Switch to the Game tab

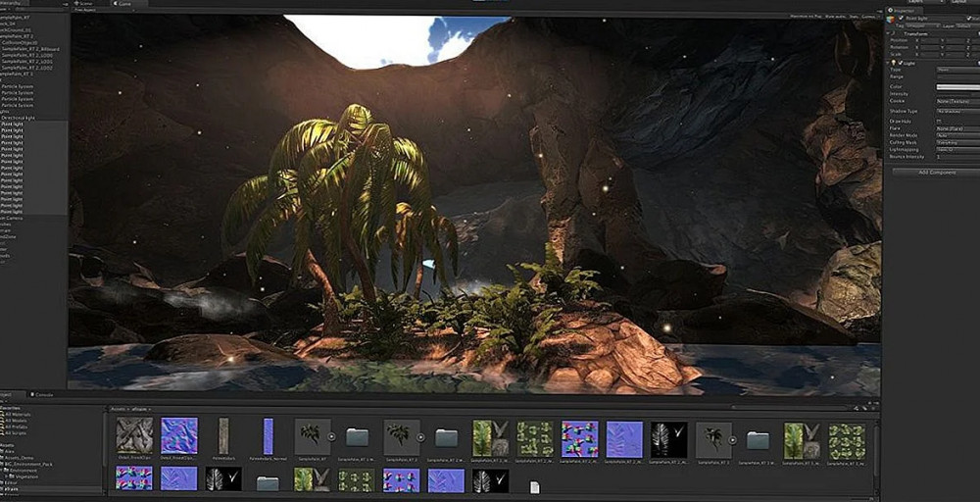click(128, 4)
